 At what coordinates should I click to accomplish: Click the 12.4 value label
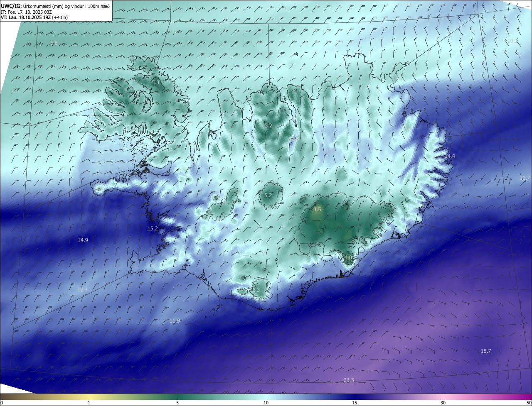point(83,289)
